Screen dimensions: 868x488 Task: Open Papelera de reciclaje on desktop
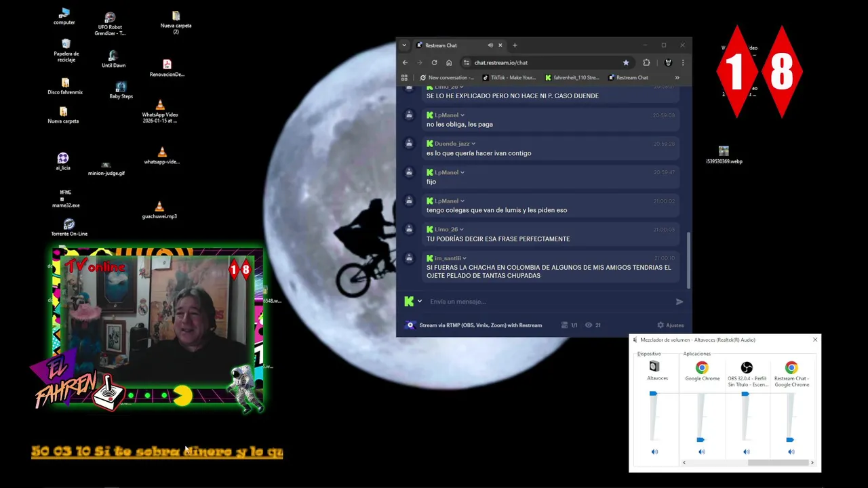click(x=66, y=50)
